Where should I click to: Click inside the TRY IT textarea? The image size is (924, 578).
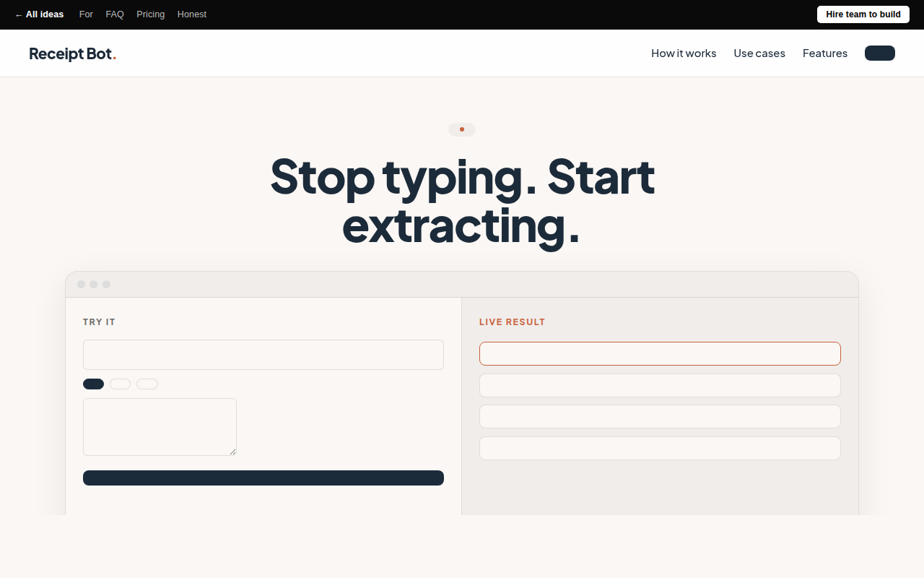pos(160,427)
